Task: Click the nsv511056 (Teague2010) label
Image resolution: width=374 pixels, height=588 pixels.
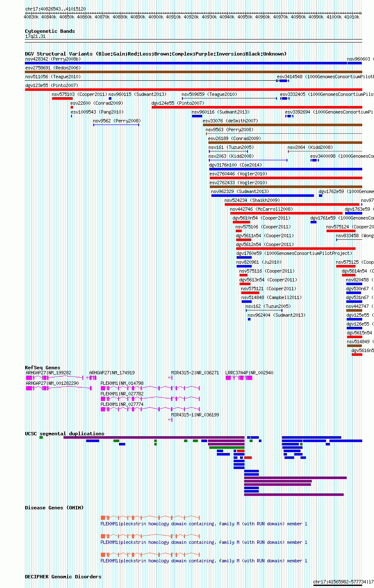Action: [53, 77]
